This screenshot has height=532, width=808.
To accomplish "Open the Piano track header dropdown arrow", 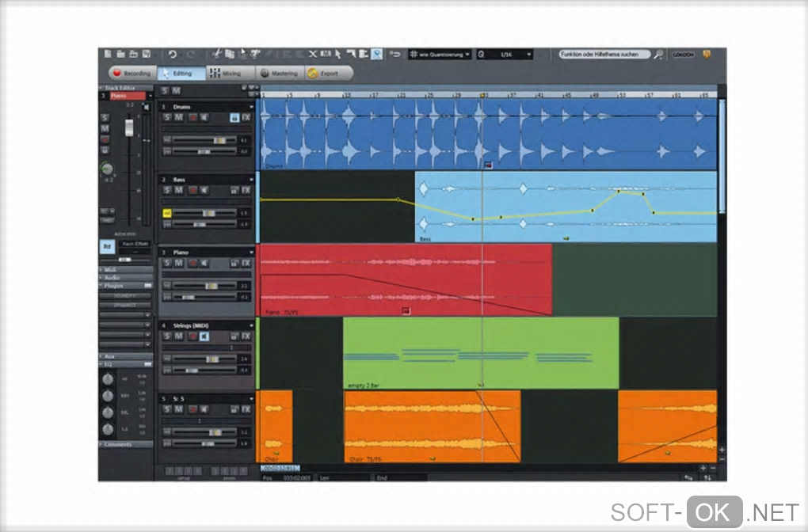I will pyautogui.click(x=251, y=253).
